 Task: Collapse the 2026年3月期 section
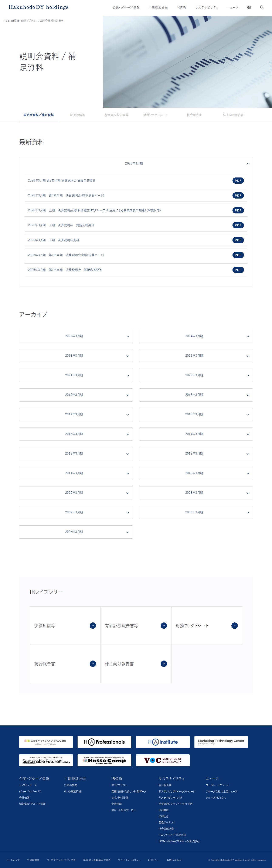click(136, 164)
